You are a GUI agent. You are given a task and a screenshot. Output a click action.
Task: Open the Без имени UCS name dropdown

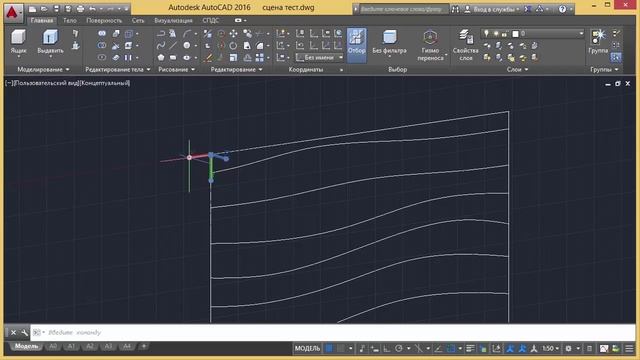click(x=320, y=58)
